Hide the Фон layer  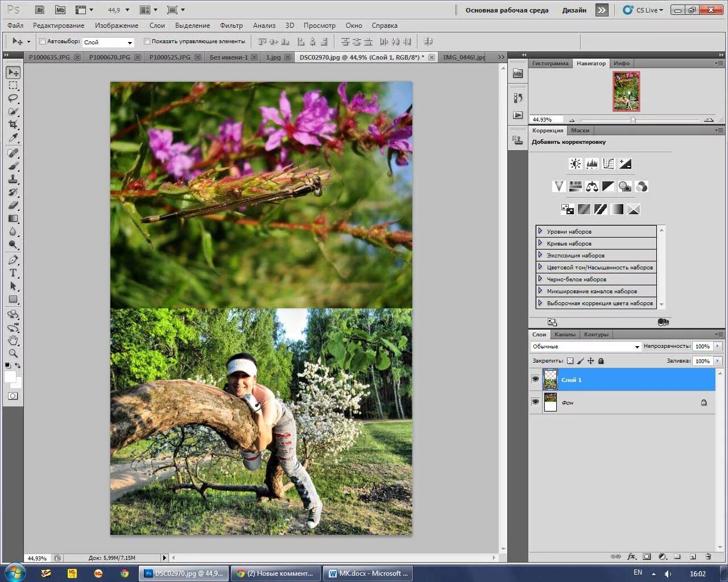[x=535, y=402]
